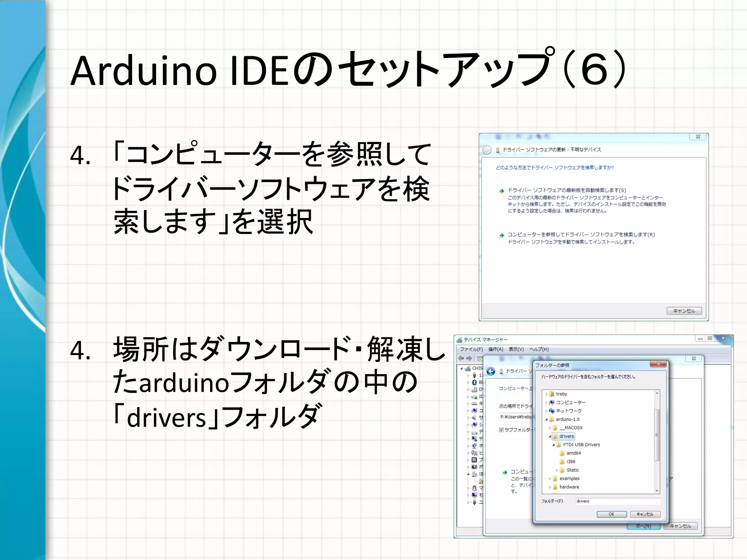Select the Static folder icon
The height and width of the screenshot is (560, 747).
coord(562,470)
